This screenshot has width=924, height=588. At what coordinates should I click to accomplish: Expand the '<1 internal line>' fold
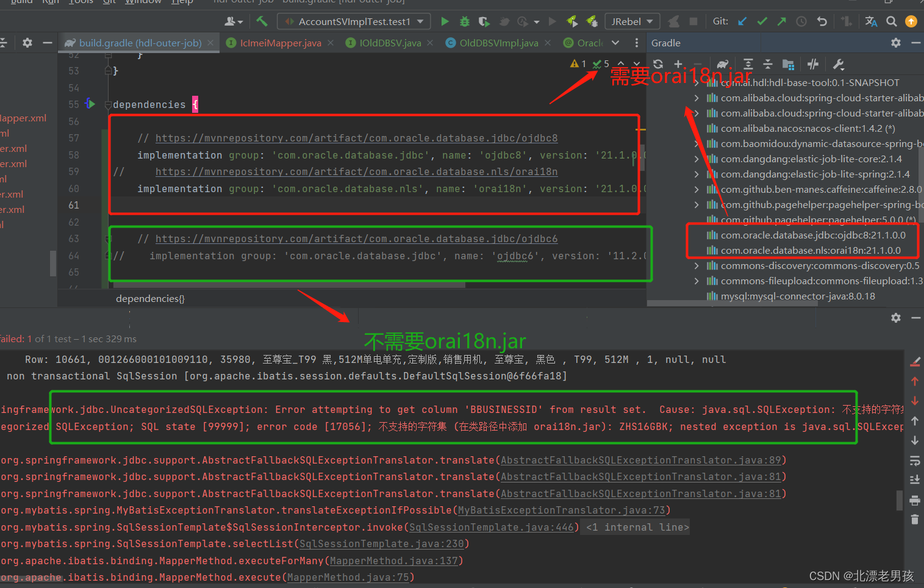pos(637,528)
